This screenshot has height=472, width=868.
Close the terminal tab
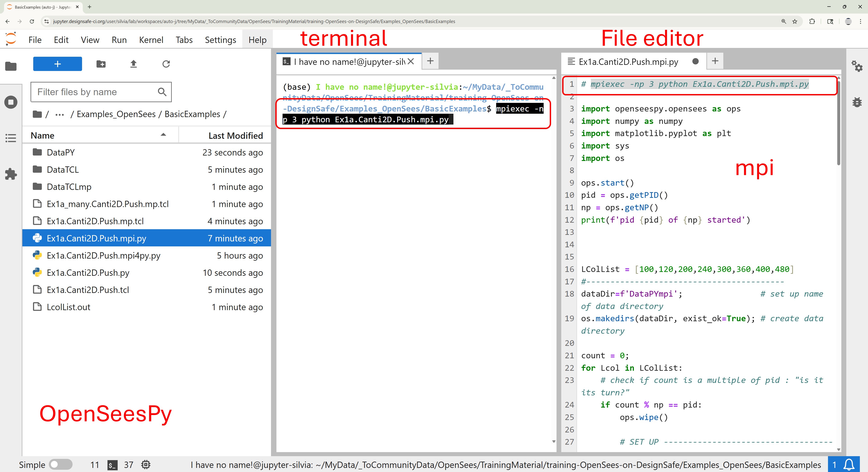(410, 61)
